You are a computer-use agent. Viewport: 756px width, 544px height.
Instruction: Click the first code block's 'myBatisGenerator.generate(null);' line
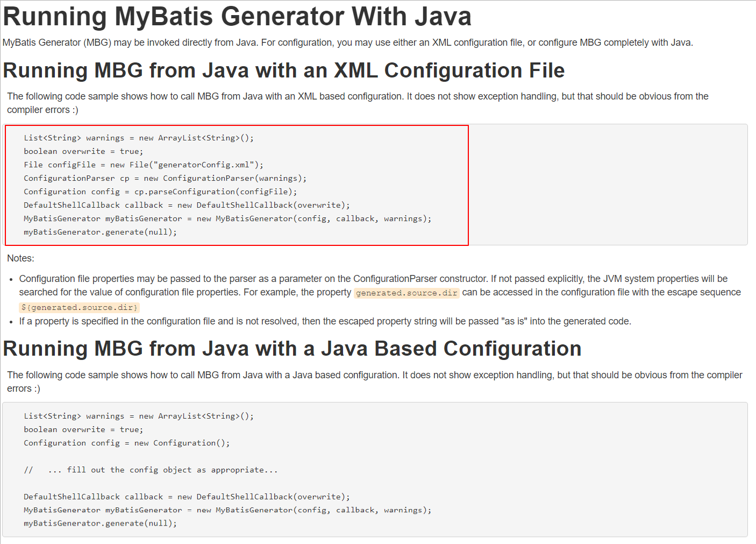point(100,232)
